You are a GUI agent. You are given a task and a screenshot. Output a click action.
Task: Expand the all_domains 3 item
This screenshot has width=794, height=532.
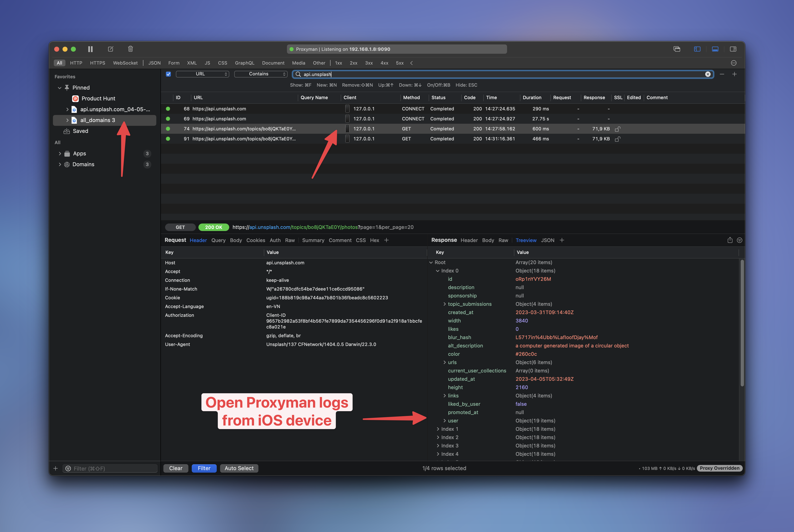tap(67, 120)
